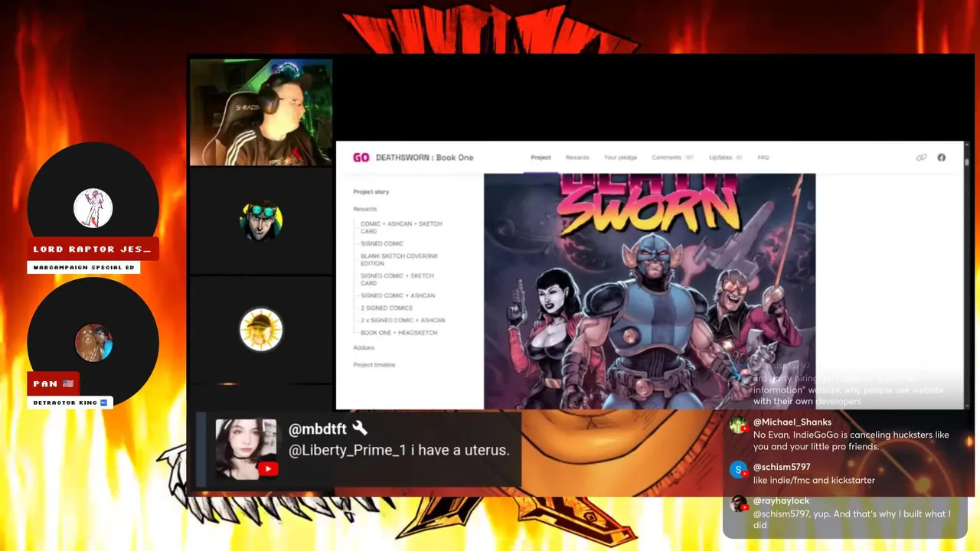Open SIGNED COMIC + SKETCH CARD reward
This screenshot has width=980, height=551.
(397, 279)
